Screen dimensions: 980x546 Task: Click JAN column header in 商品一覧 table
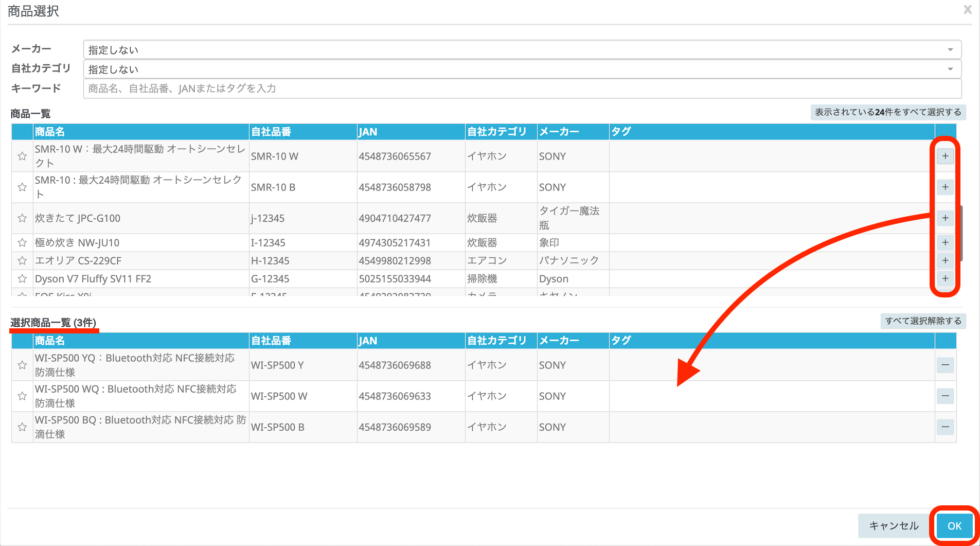coord(368,132)
